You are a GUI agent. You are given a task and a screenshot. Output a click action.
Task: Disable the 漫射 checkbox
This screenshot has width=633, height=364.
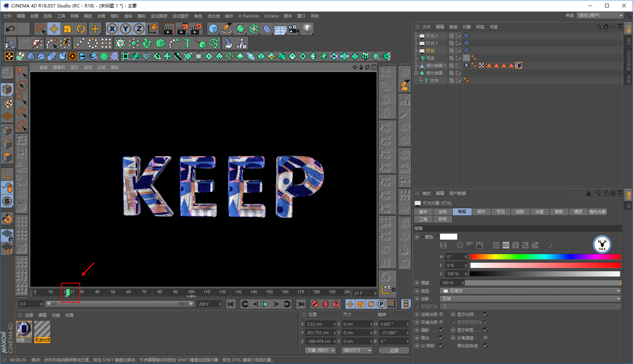tap(441, 330)
